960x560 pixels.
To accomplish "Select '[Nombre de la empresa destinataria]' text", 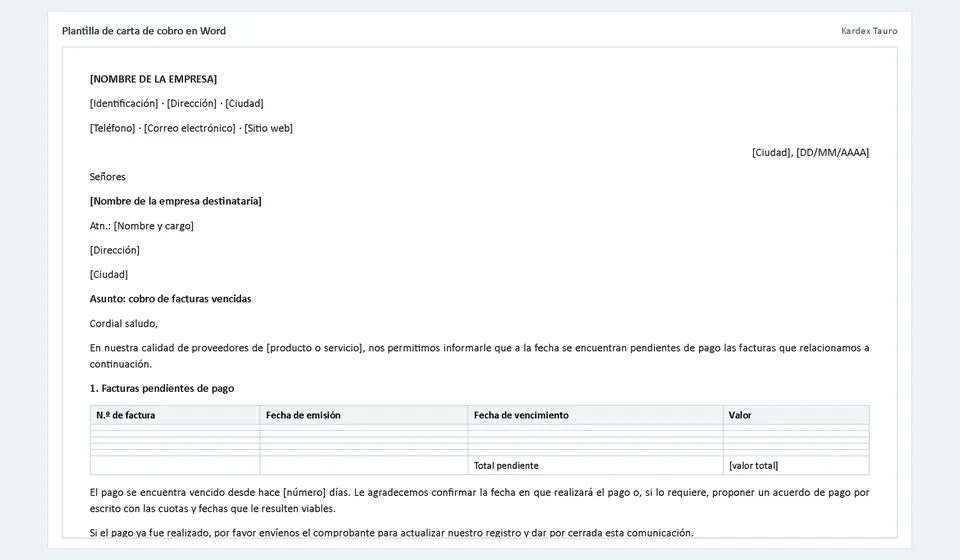I will [x=176, y=201].
